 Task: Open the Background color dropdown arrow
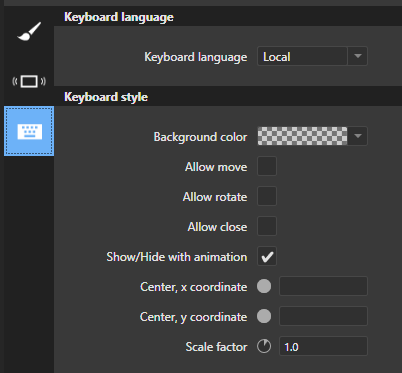[x=358, y=136]
